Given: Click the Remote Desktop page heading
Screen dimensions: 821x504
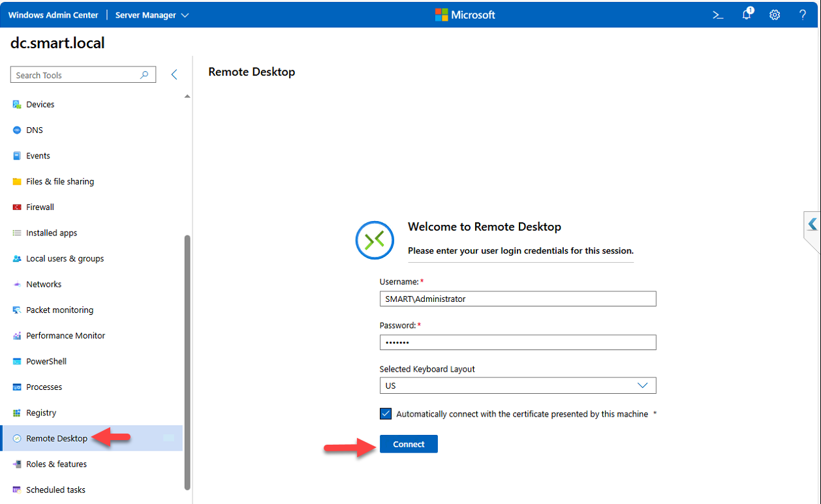Looking at the screenshot, I should click(252, 72).
